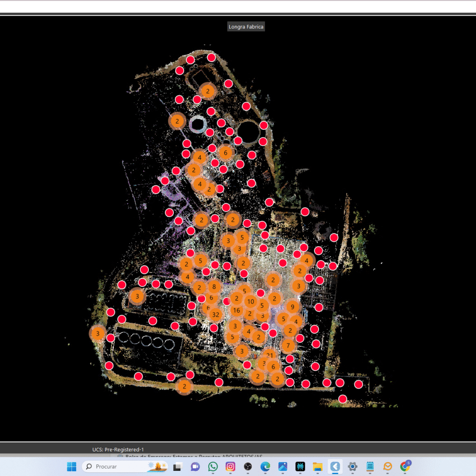Click the cluster marker labeled 7
The image size is (476, 476).
click(288, 346)
